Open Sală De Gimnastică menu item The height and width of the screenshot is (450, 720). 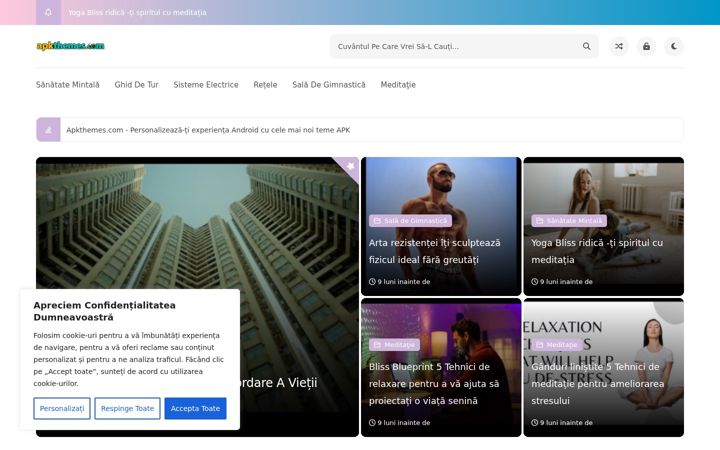click(x=329, y=85)
